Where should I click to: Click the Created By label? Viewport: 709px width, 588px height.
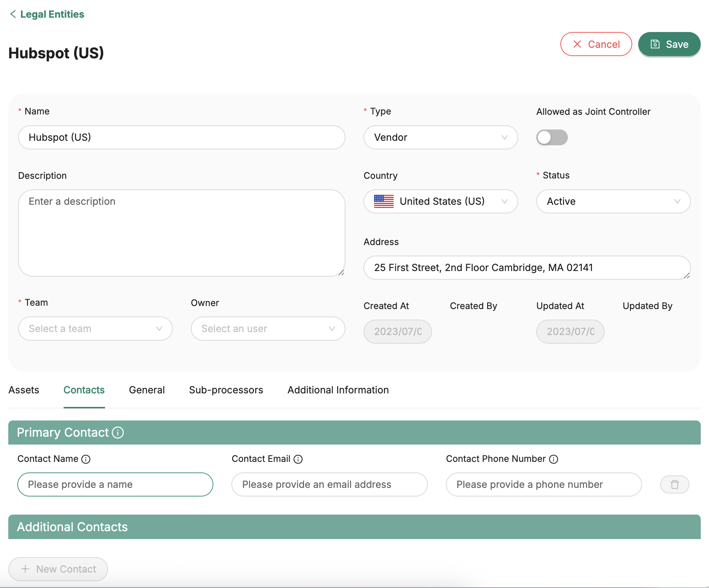pyautogui.click(x=473, y=306)
